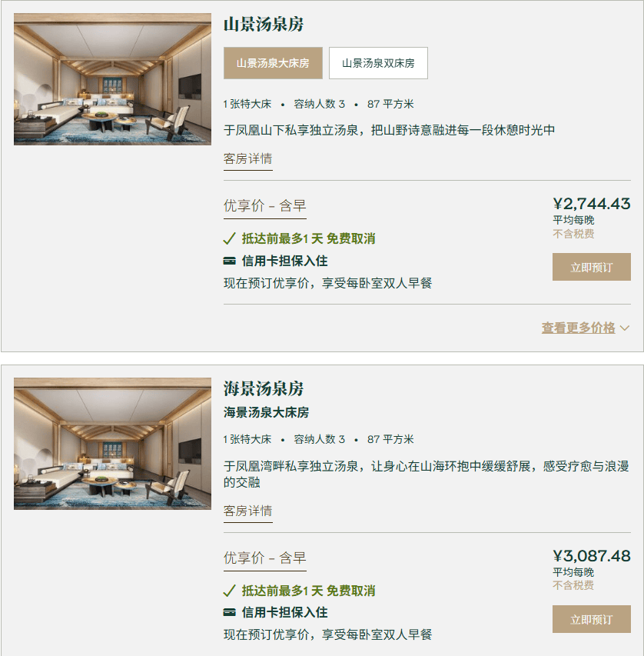Click the green checkmark beside 免费取消 for 山景汤泉房
This screenshot has width=644, height=656.
pos(229,238)
